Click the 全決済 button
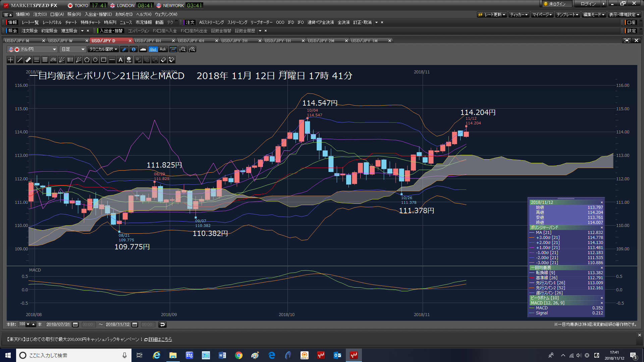Viewport: 644px width, 362px height. pyautogui.click(x=343, y=22)
